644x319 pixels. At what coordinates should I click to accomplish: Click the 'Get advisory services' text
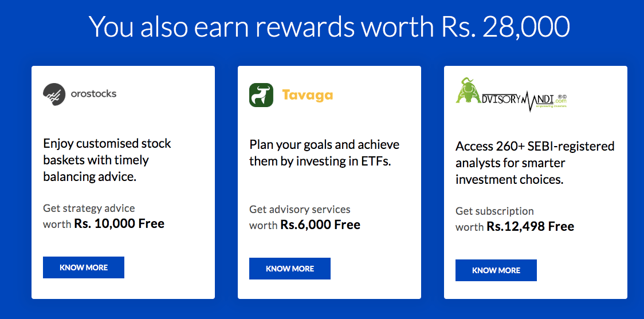300,209
